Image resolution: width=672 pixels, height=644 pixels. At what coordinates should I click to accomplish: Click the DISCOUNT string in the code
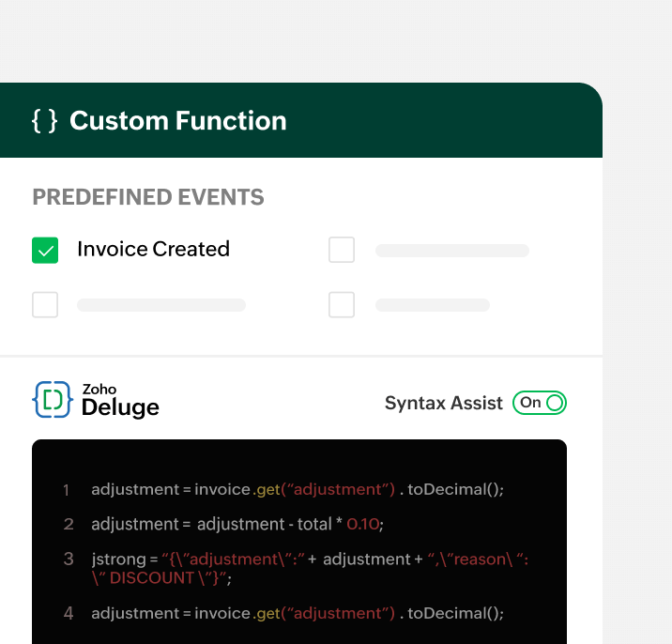click(150, 578)
